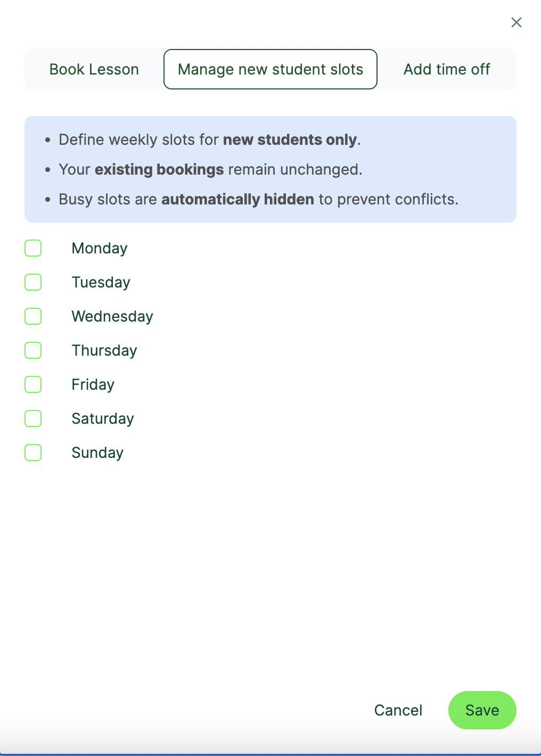The image size is (541, 756).
Task: Click the blue info banner about weekly slots
Action: (270, 169)
